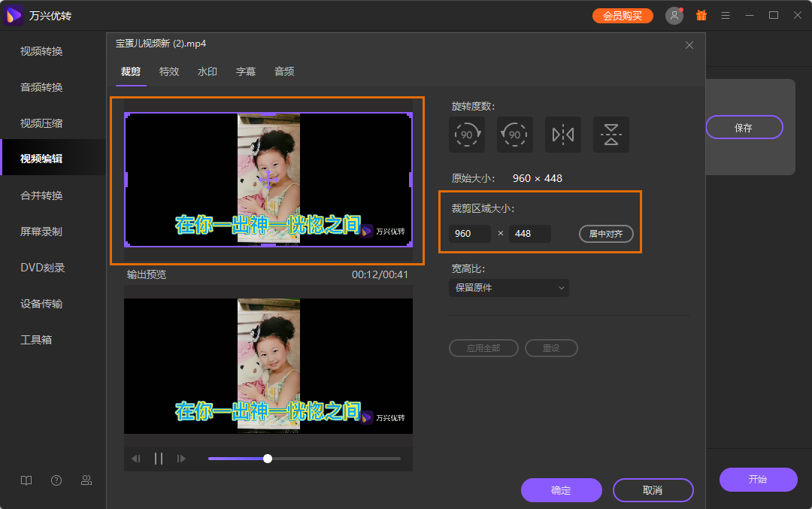Viewport: 812px width, 509px height.
Task: Step to previous frame
Action: coord(136,459)
